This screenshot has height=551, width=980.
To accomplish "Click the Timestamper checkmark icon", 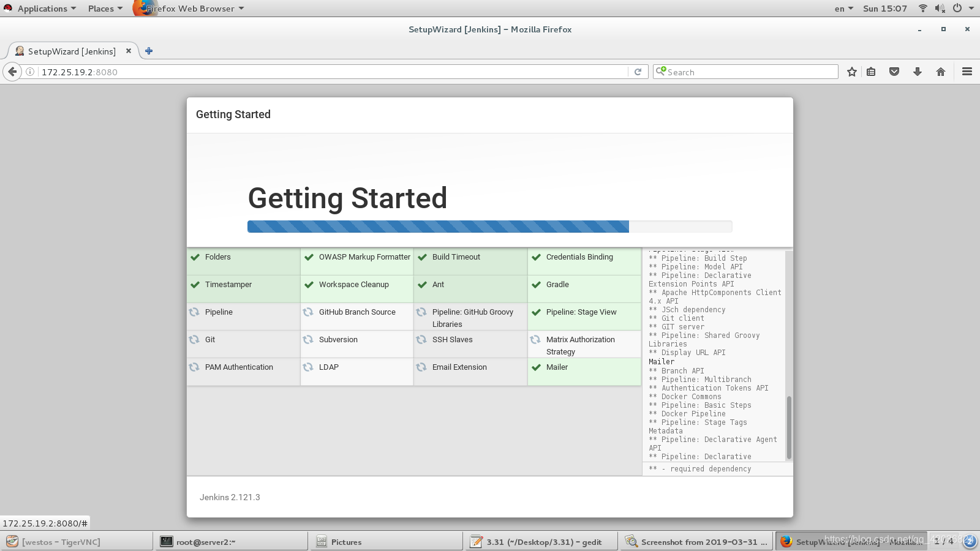I will coord(195,285).
